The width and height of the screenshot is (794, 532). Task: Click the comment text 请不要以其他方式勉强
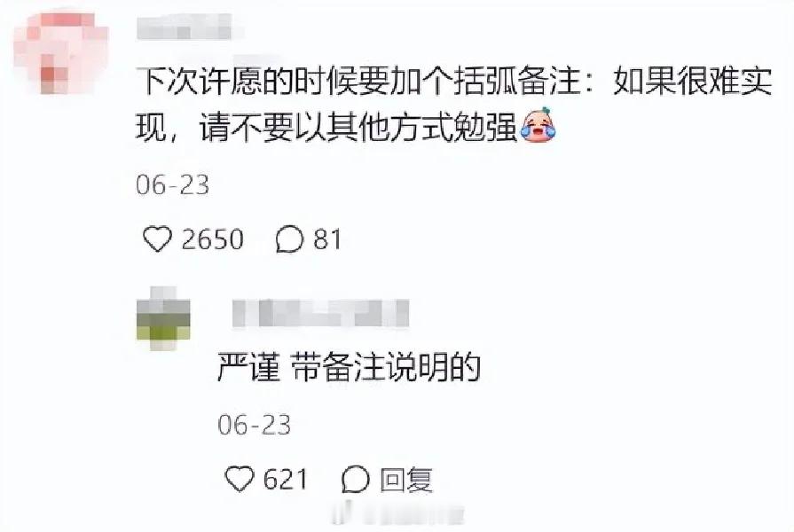point(358,126)
